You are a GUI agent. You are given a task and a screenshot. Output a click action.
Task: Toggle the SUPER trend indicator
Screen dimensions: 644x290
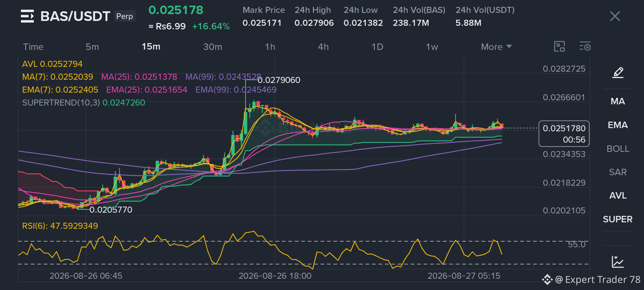coord(618,220)
